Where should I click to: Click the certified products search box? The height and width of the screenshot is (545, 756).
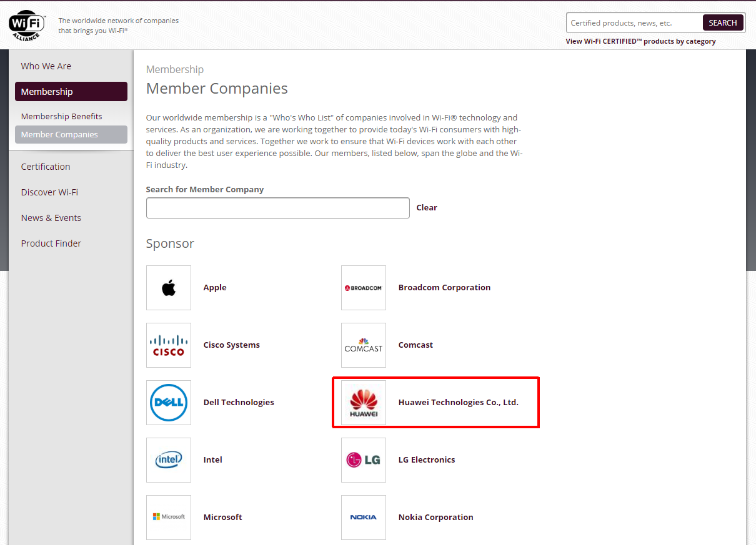[x=634, y=23]
